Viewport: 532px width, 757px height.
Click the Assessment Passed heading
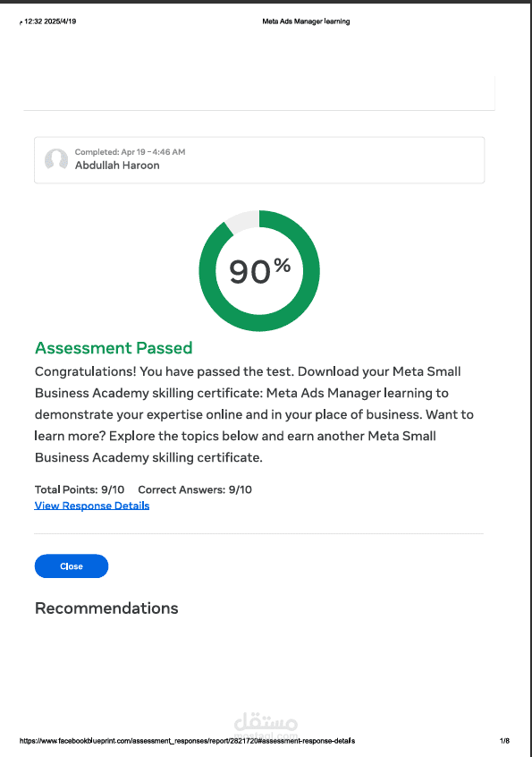click(113, 348)
